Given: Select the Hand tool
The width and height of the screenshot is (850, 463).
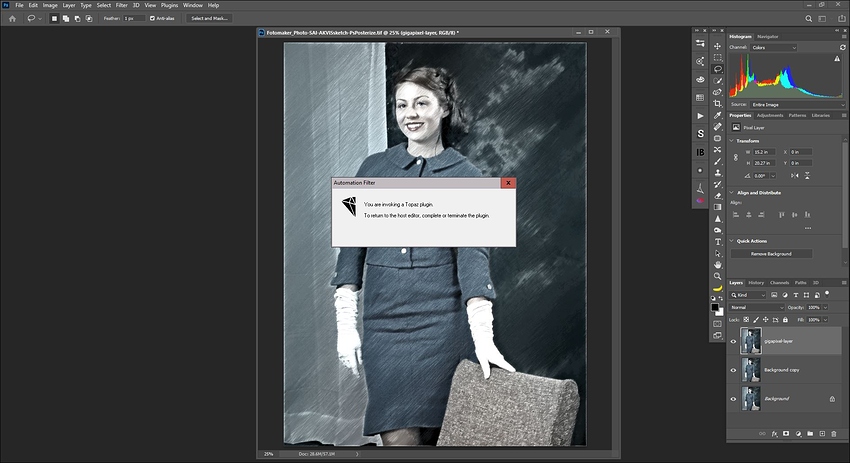Looking at the screenshot, I should 718,265.
